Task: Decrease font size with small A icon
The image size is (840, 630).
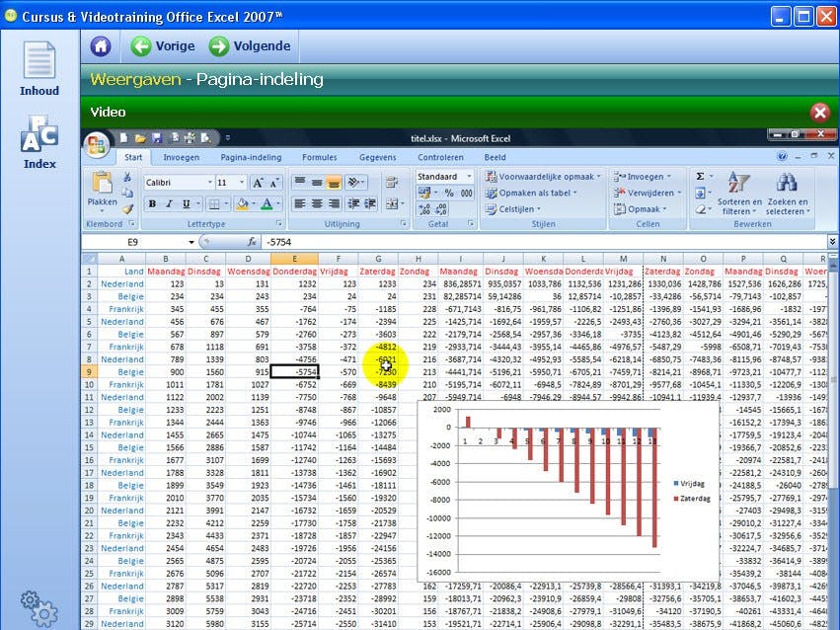Action: click(273, 183)
